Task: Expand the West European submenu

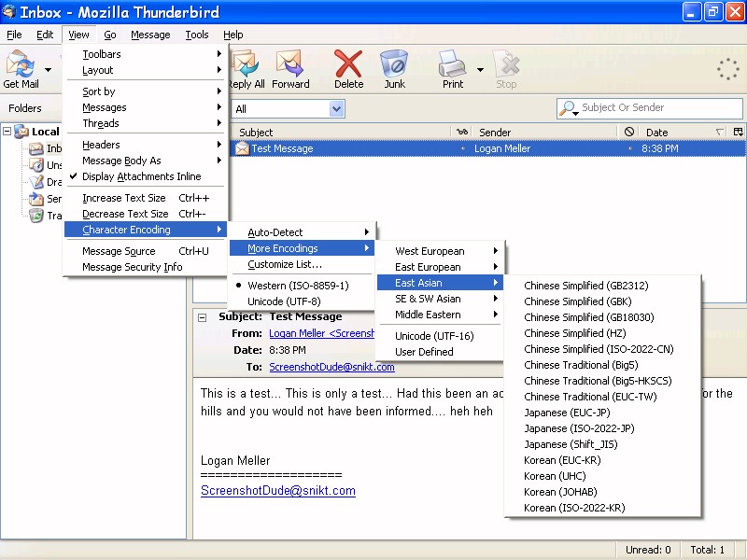Action: tap(440, 251)
